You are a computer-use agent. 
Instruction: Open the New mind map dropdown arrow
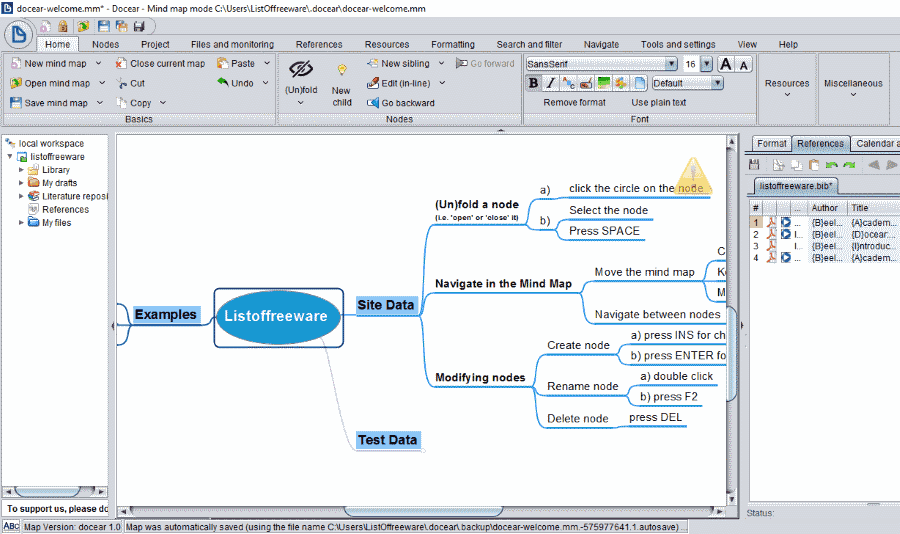pyautogui.click(x=98, y=63)
